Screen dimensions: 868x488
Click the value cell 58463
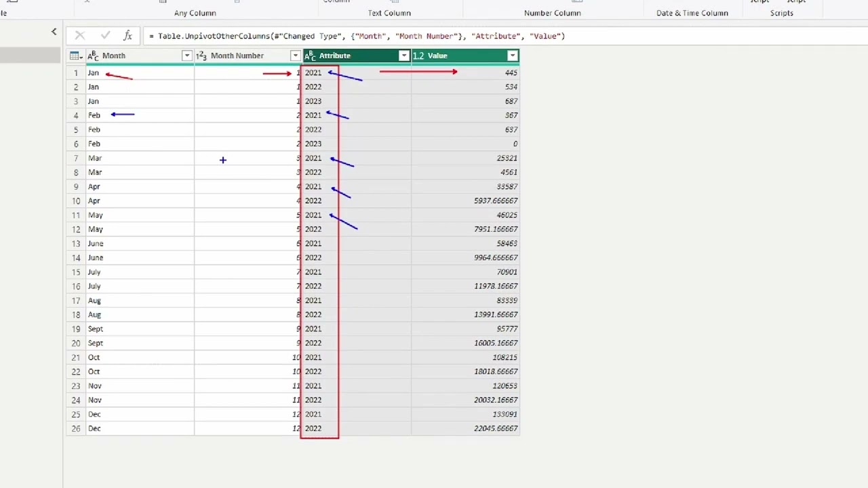point(465,243)
